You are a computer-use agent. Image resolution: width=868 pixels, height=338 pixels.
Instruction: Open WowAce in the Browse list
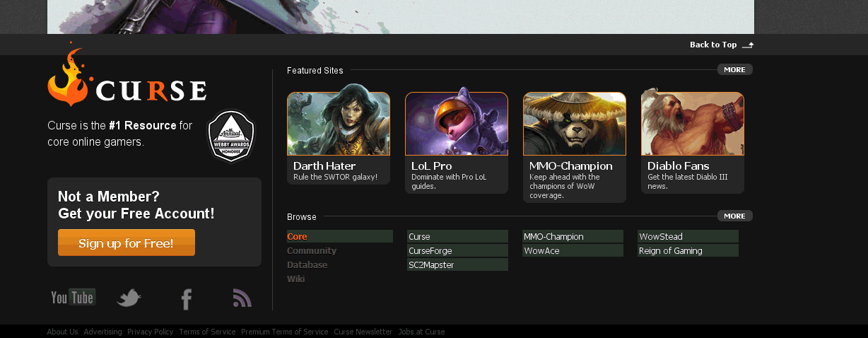(x=573, y=250)
